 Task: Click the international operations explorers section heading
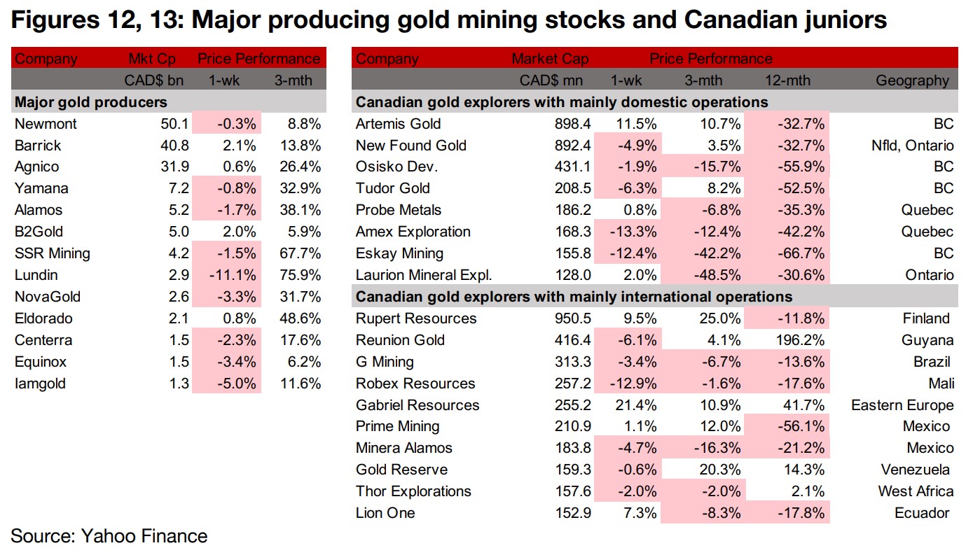click(x=574, y=297)
